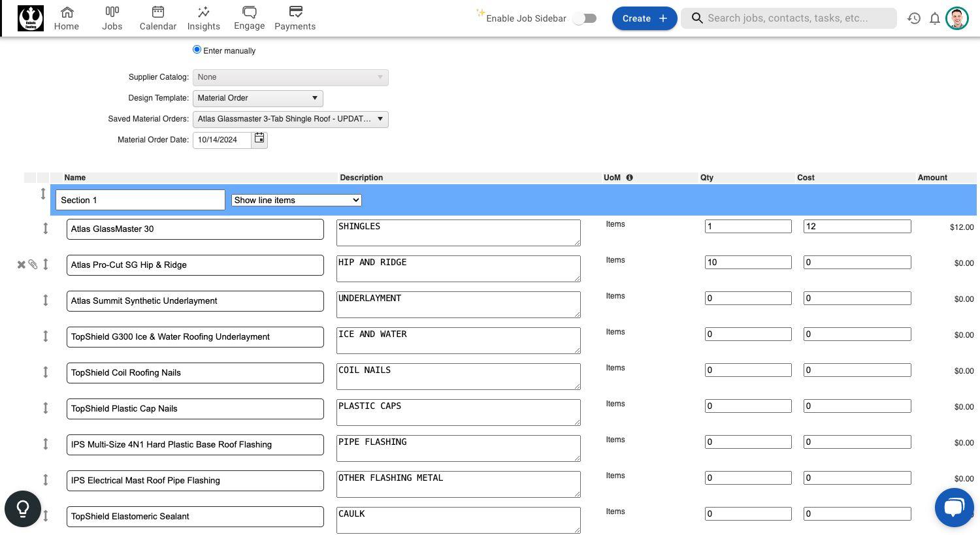Click the Create button
The height and width of the screenshot is (535, 980).
click(644, 18)
